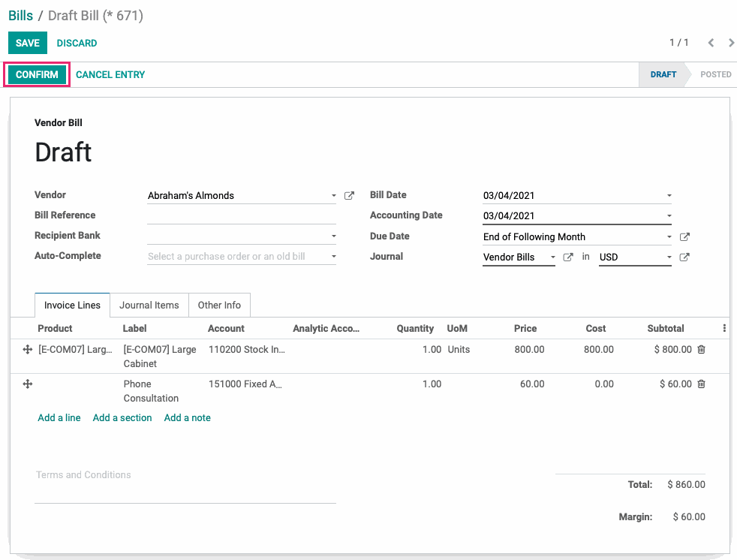Screen dimensions: 737x560
Task: Select the 151000 Fixed A account cell
Action: (245, 384)
